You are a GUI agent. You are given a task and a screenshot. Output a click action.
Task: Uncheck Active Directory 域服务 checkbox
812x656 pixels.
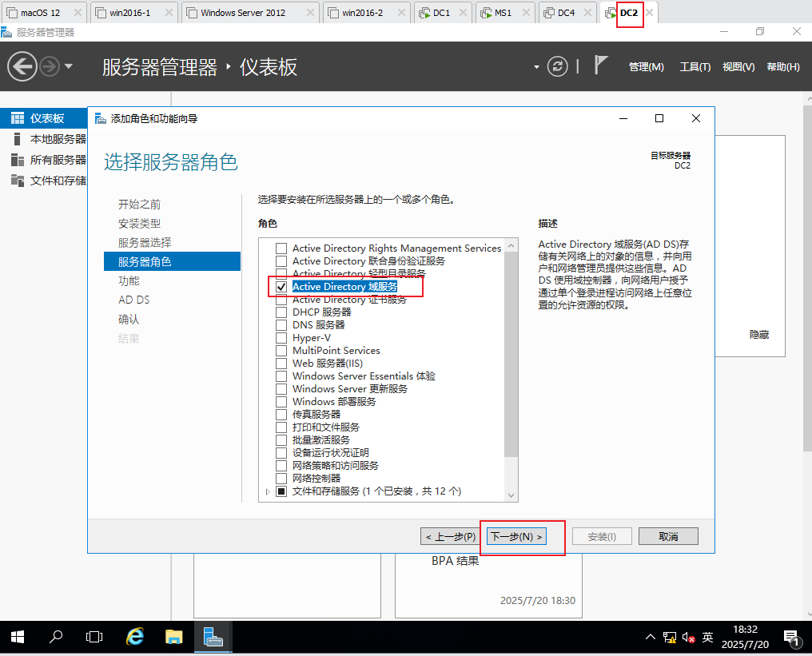281,286
